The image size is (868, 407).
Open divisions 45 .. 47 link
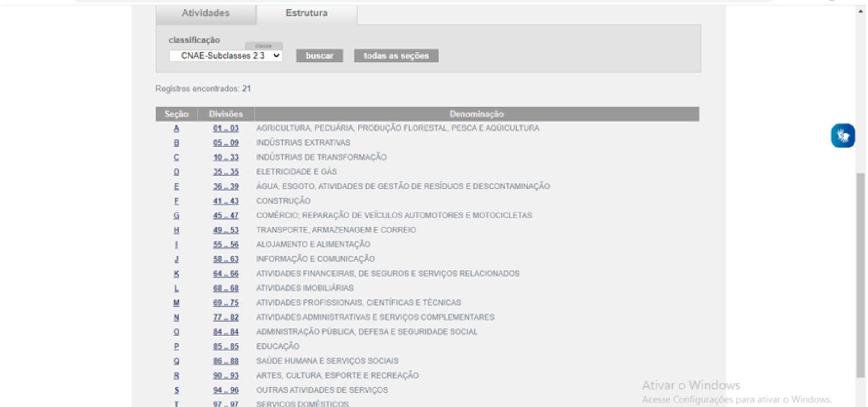(x=226, y=216)
